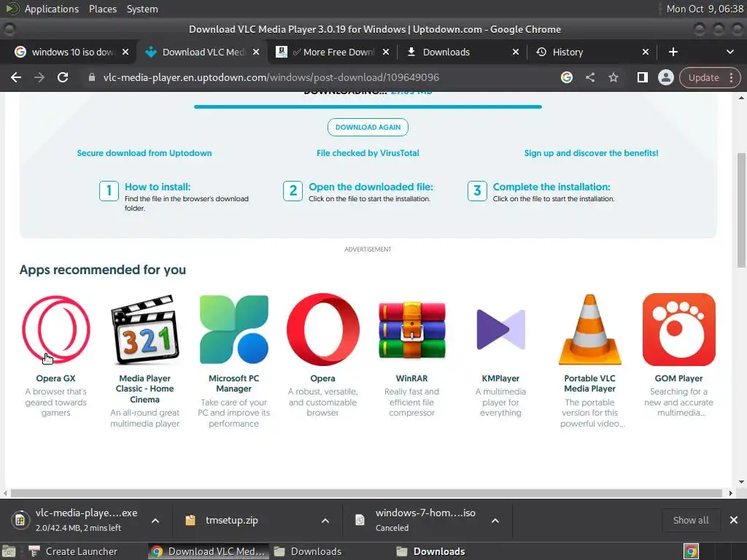Click the download progress bar
747x560 pixels.
(368, 106)
